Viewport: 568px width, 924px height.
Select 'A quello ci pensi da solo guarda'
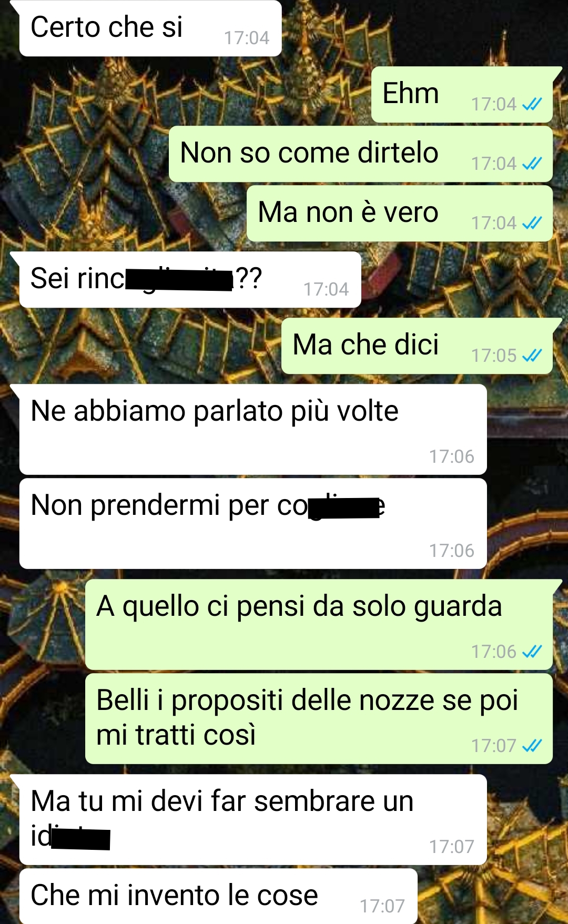(x=319, y=624)
